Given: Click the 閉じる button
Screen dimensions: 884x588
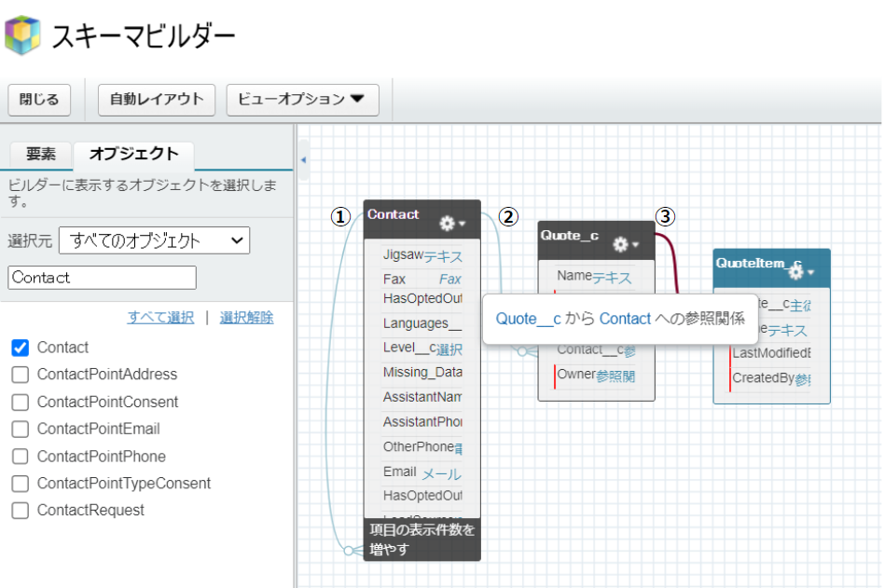Looking at the screenshot, I should (x=39, y=100).
